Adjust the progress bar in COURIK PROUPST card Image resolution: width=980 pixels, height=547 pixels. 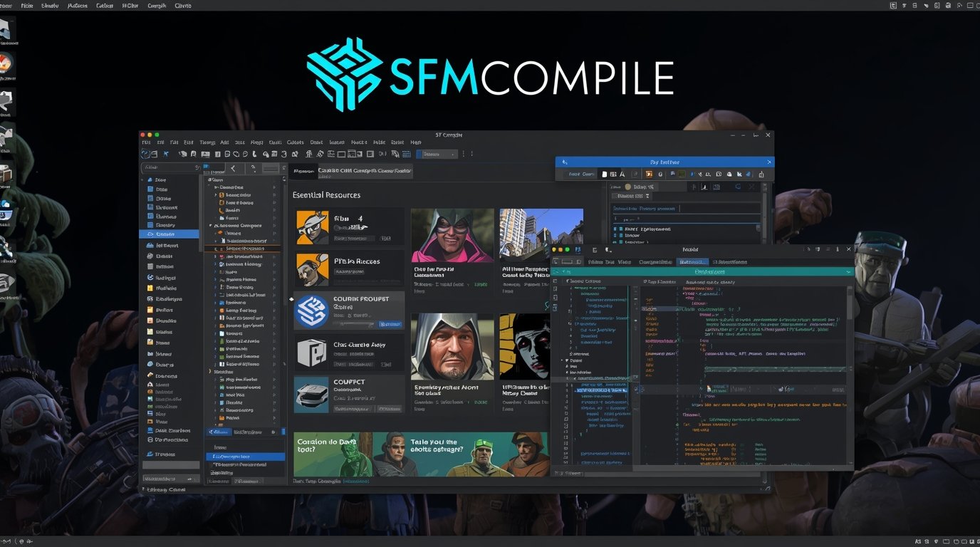click(354, 324)
